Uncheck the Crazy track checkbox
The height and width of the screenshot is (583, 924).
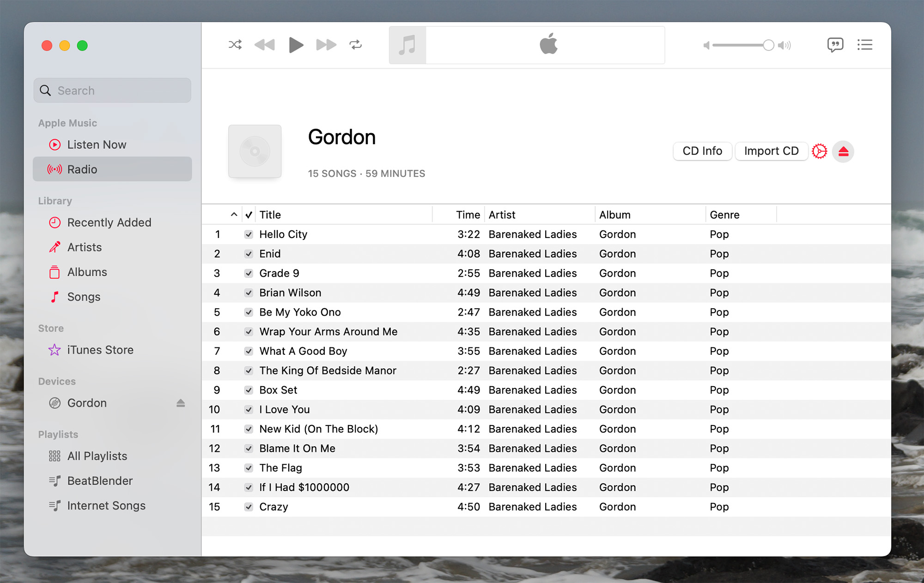[249, 507]
